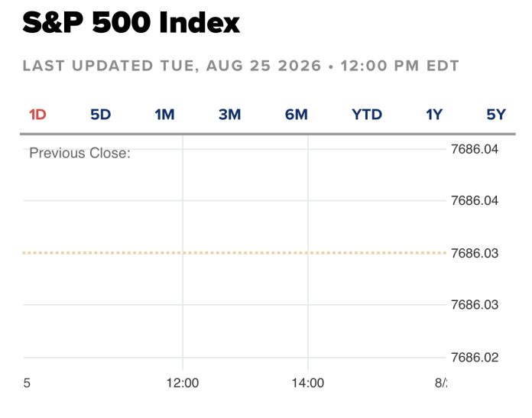532x418 pixels.
Task: Switch to the 5D range tab
Action: pyautogui.click(x=101, y=115)
